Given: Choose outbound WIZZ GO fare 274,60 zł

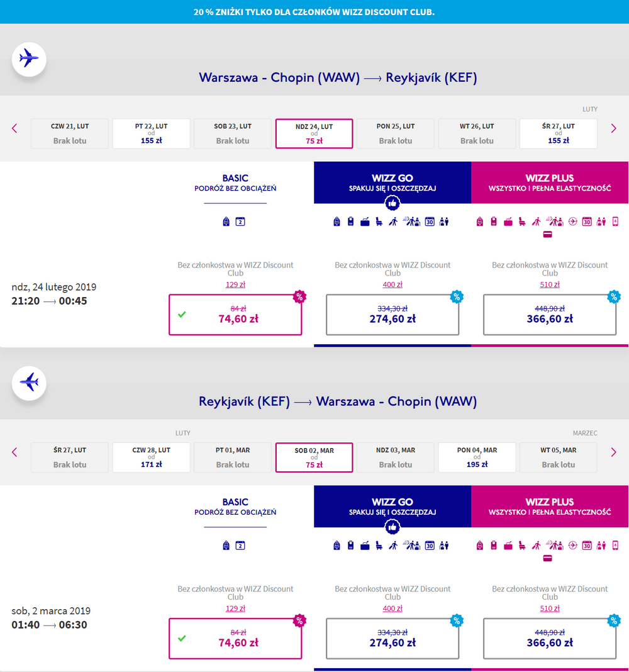Looking at the screenshot, I should (392, 315).
